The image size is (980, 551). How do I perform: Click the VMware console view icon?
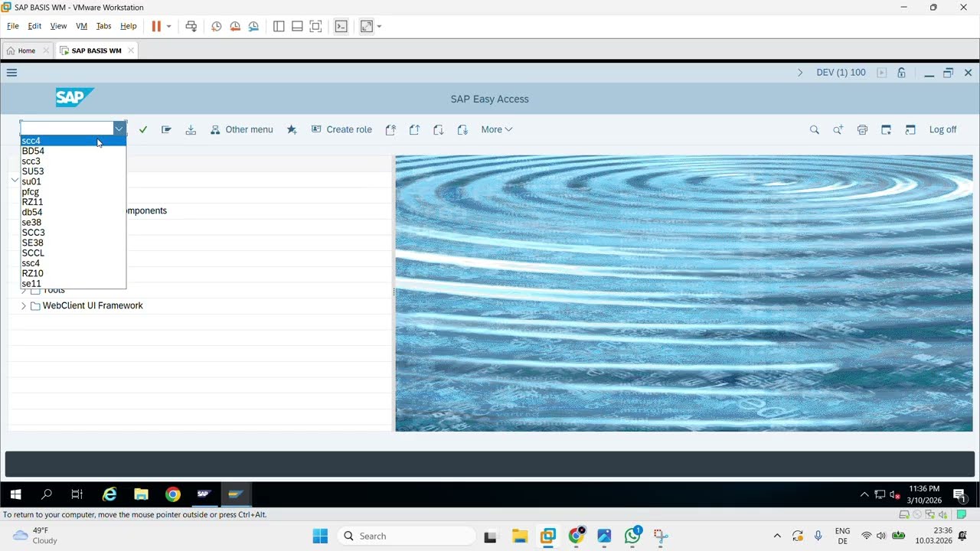pos(341,26)
